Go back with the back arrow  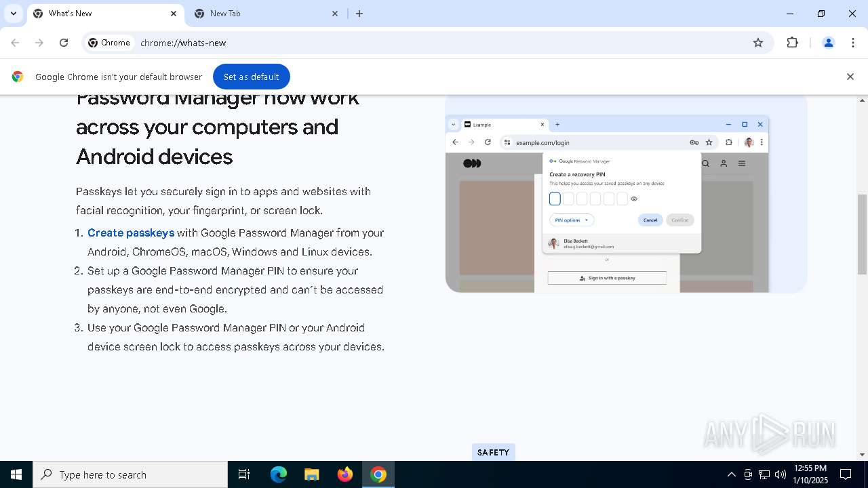(x=15, y=43)
